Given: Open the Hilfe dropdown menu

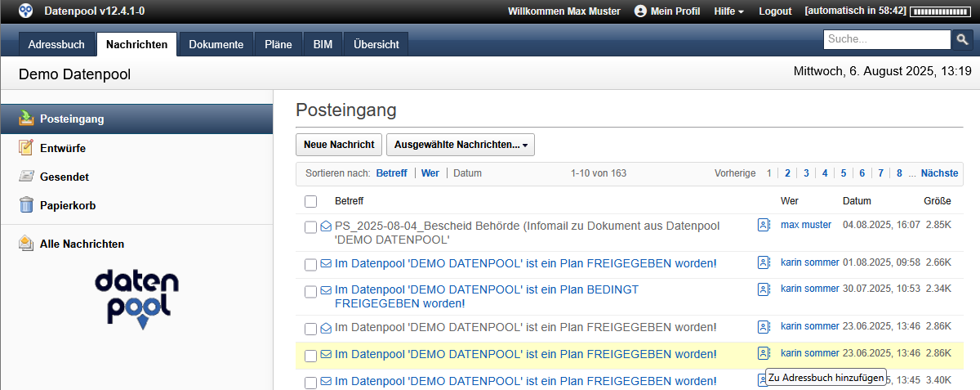Looking at the screenshot, I should tap(728, 11).
